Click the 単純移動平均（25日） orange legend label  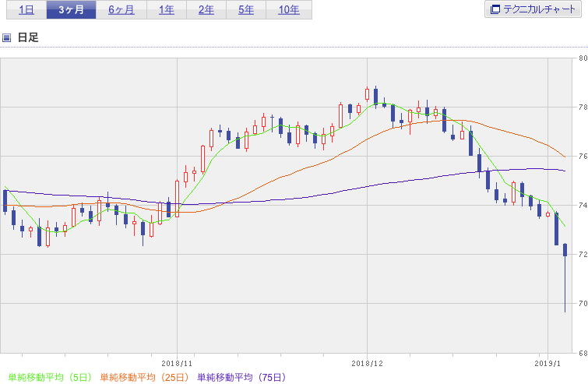144,377
